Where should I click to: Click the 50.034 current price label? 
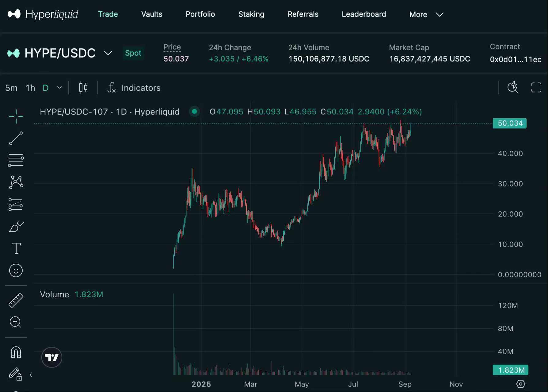point(510,123)
